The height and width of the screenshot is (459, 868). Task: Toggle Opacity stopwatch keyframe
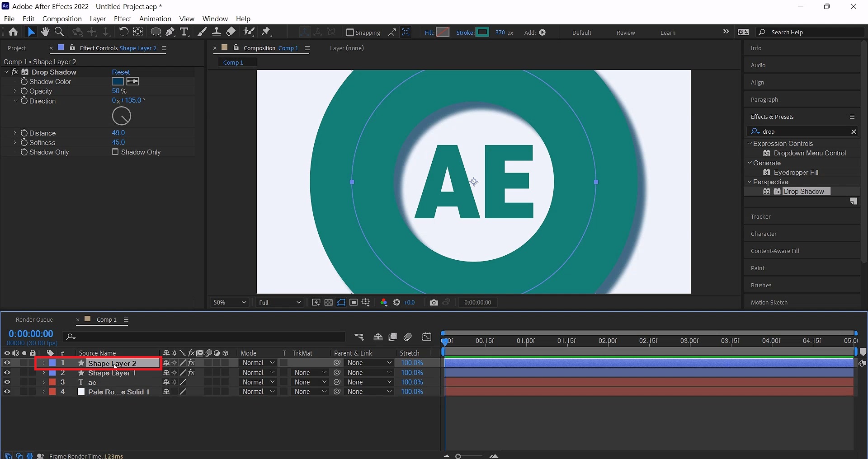(x=24, y=91)
